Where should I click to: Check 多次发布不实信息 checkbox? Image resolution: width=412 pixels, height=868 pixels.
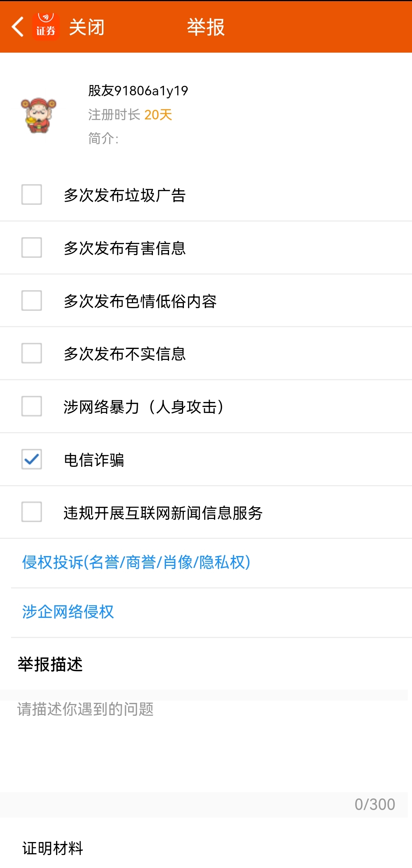[x=32, y=353]
